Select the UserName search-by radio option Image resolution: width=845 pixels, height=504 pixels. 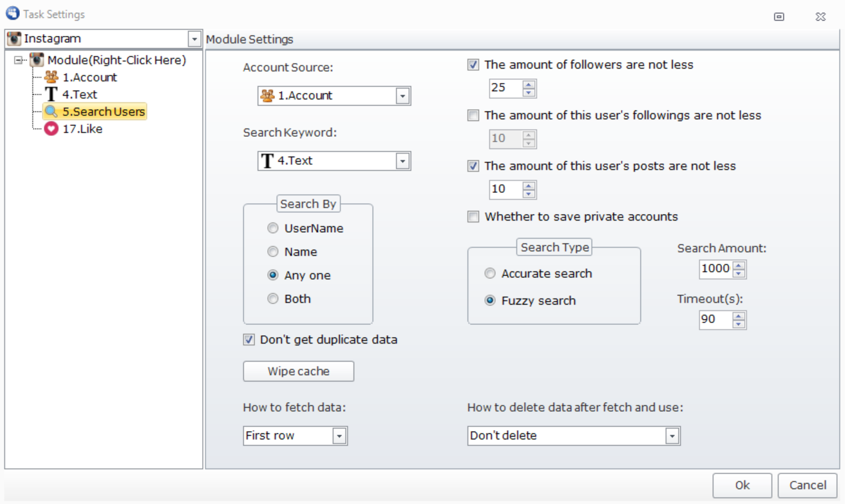[x=273, y=228]
